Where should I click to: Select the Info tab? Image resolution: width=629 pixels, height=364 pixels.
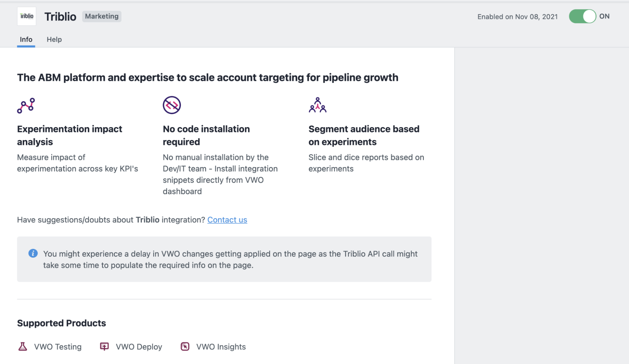[x=26, y=39]
